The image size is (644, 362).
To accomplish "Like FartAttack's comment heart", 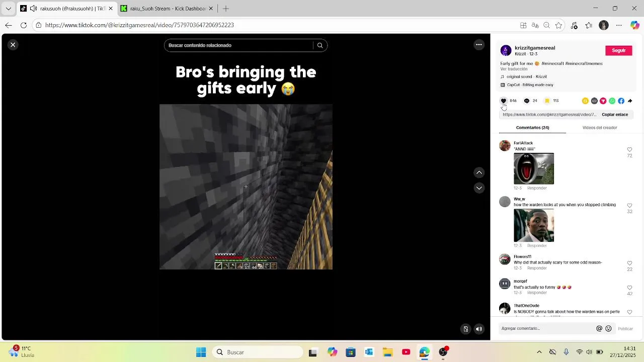I will click(x=629, y=150).
